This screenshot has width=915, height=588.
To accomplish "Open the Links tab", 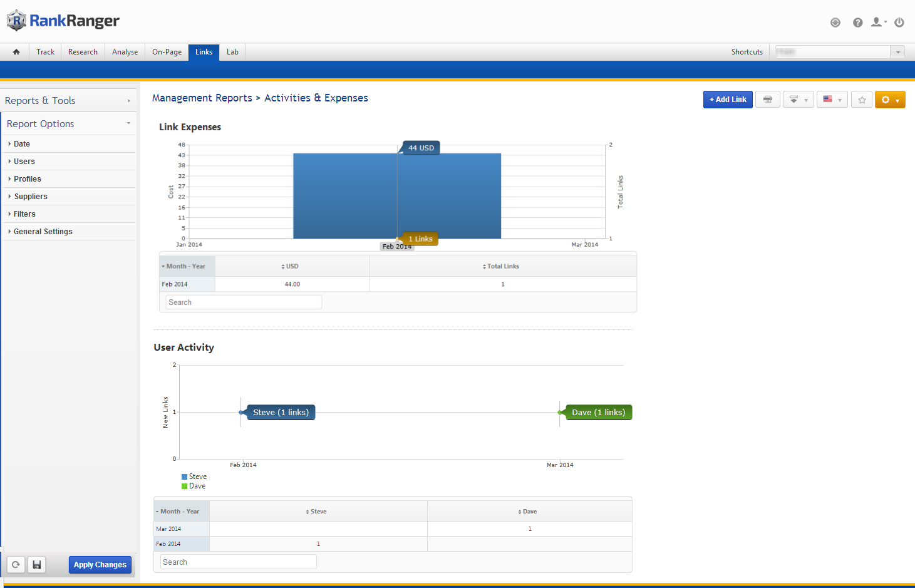I will click(x=204, y=52).
